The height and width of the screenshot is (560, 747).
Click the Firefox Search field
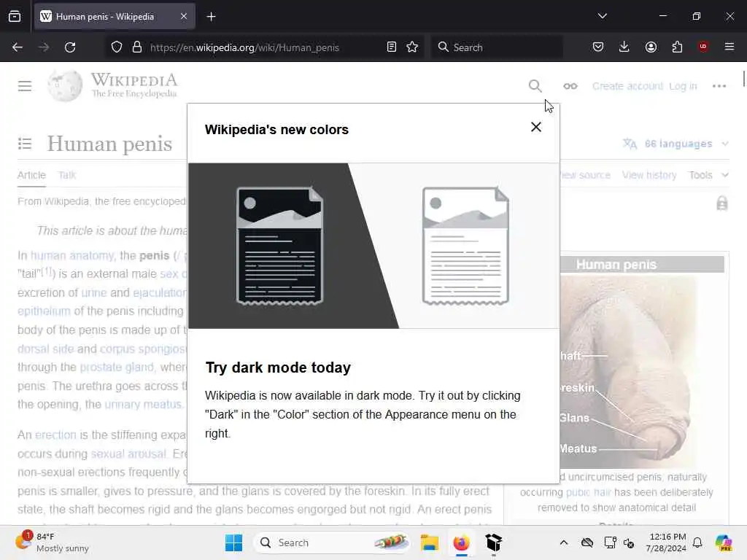[x=497, y=47]
